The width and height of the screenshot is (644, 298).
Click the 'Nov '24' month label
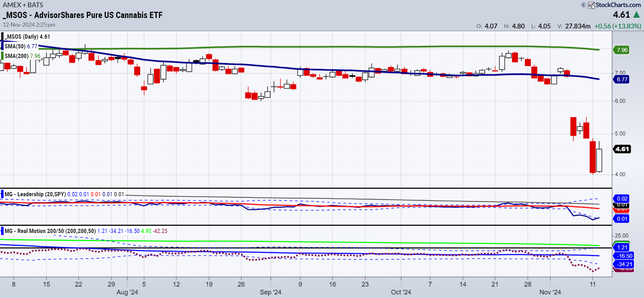tap(550, 292)
